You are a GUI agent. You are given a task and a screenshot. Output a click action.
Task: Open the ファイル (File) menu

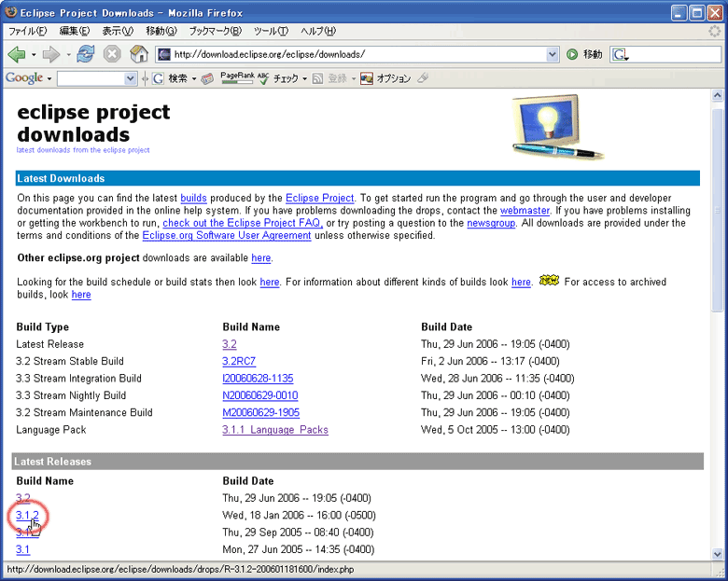coord(28,31)
